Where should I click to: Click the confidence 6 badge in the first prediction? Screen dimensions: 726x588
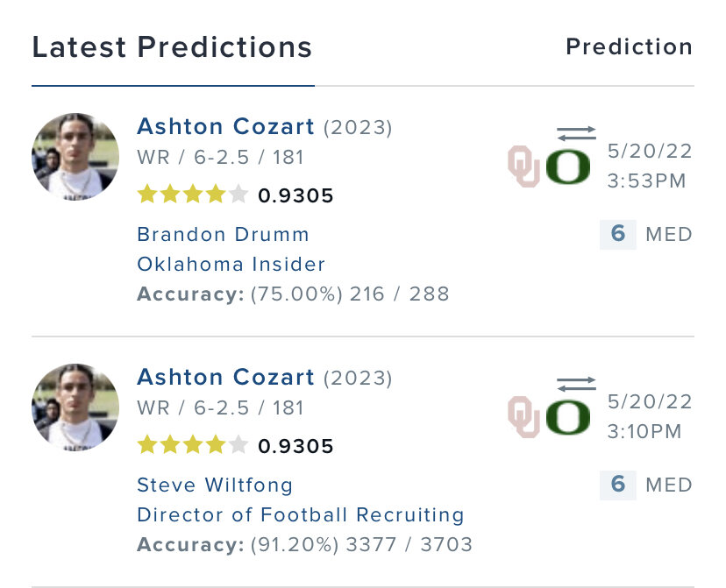point(617,235)
